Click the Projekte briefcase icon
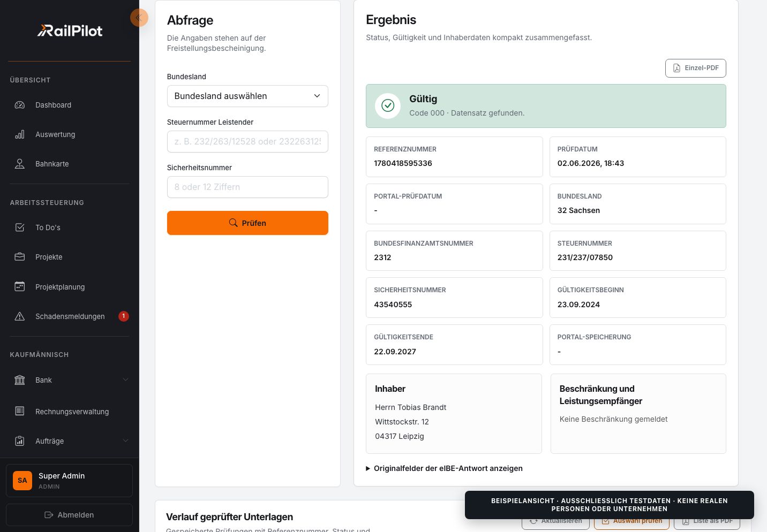767x532 pixels. tap(20, 257)
